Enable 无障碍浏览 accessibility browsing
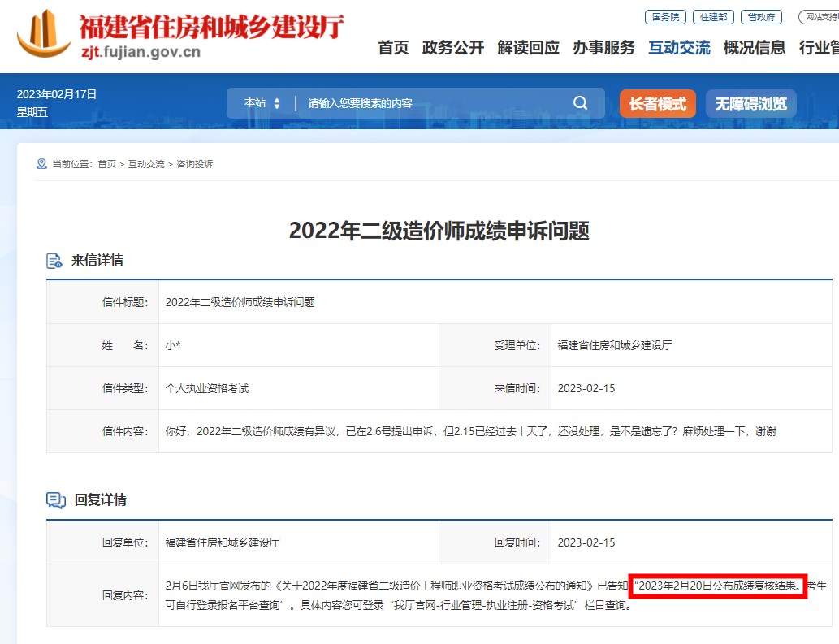This screenshot has height=644, width=839. [750, 104]
